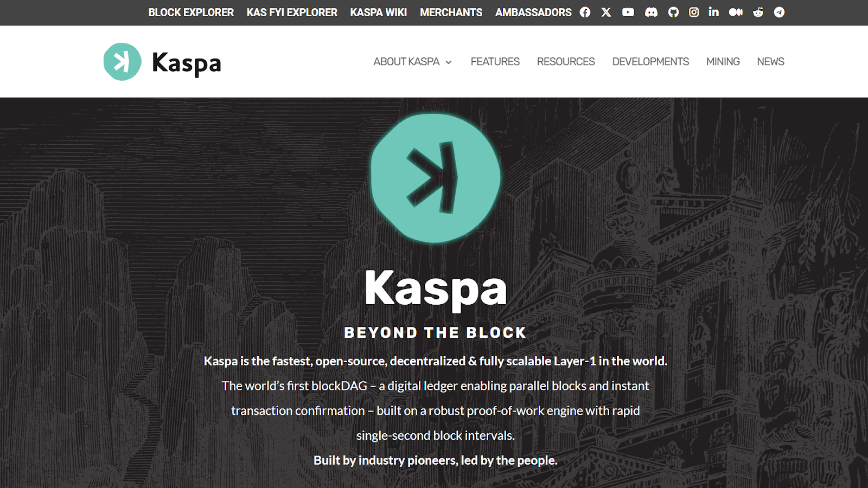The image size is (868, 488).
Task: Open the Ambassadors link
Action: [x=533, y=12]
